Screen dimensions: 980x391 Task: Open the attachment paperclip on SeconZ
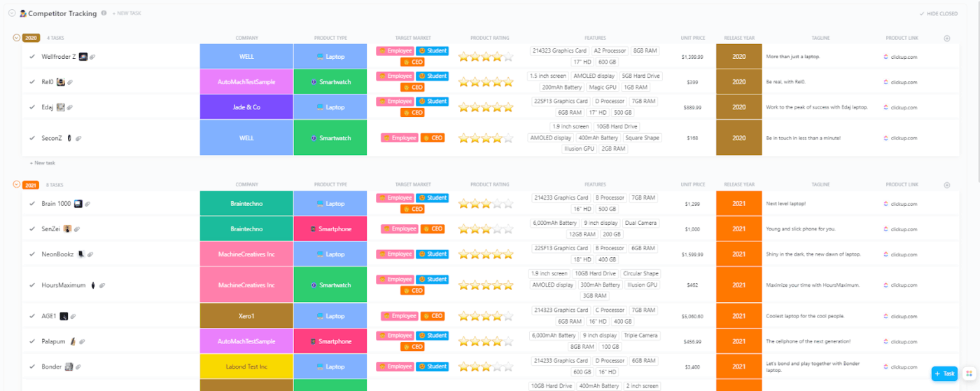click(x=78, y=138)
